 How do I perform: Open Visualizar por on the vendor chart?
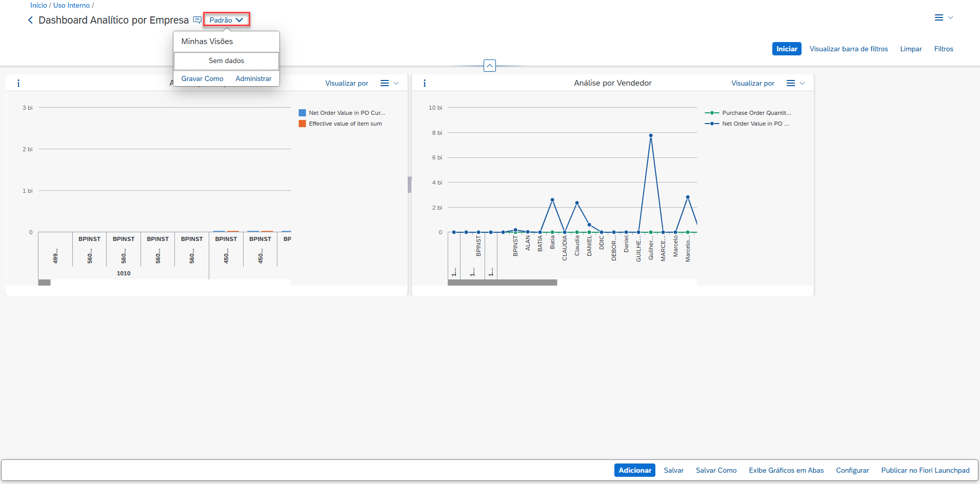click(752, 83)
